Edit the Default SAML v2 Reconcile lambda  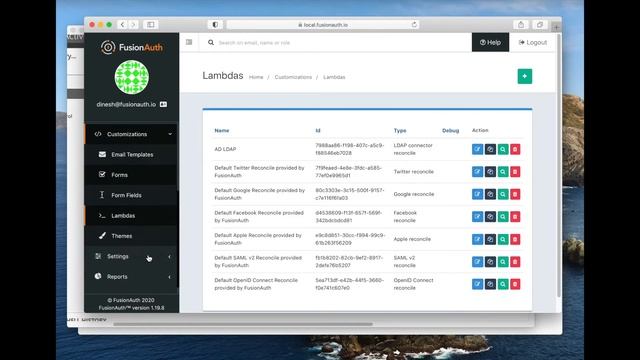coord(477,262)
